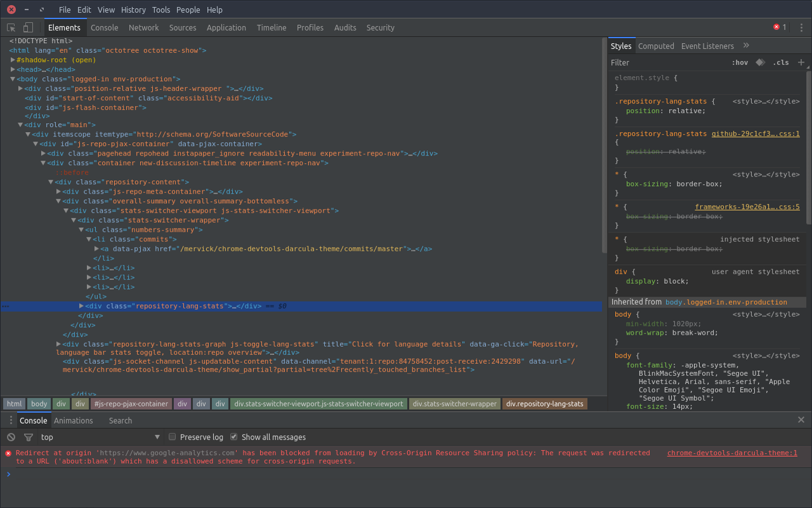Show more Styles pane tabs chevron
This screenshot has height=508, width=812.
(x=746, y=46)
